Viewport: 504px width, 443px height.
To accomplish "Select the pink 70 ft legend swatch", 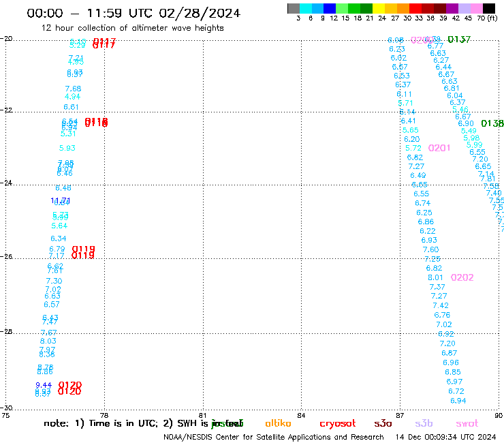I will coord(476,8).
